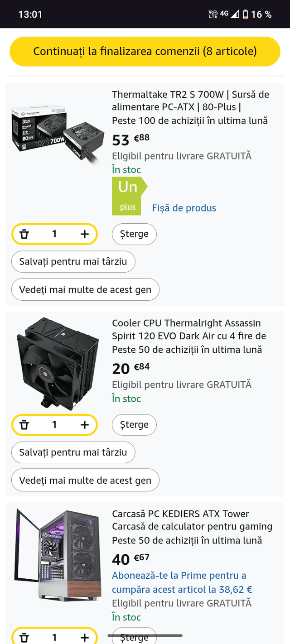Tap the battery icon in status bar
This screenshot has height=644, width=290.
245,14
